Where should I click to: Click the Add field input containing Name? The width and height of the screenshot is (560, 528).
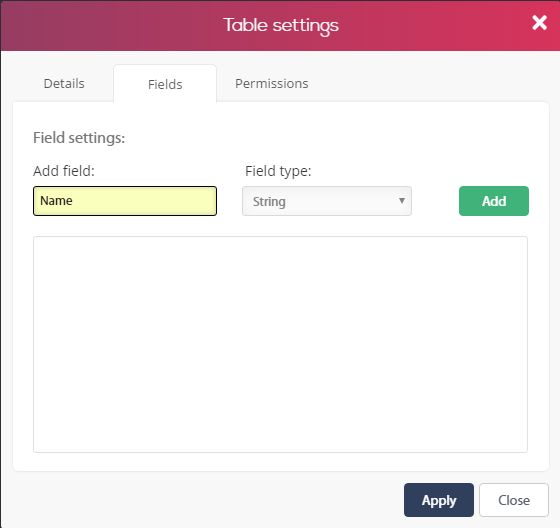click(x=125, y=201)
